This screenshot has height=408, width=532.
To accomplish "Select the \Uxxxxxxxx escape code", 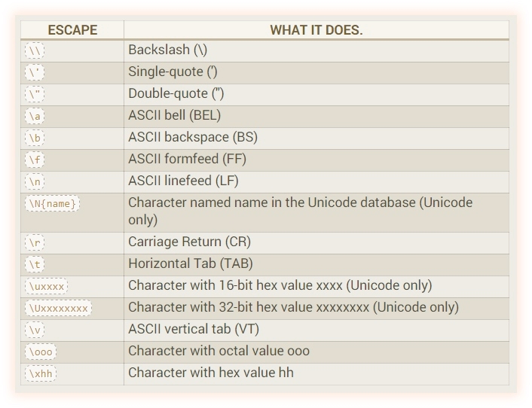I will pos(58,308).
